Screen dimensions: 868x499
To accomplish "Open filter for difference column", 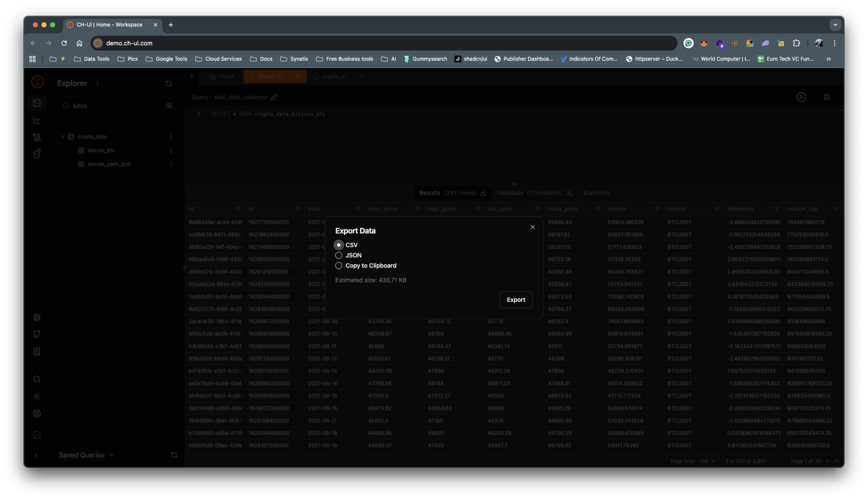I will 777,209.
